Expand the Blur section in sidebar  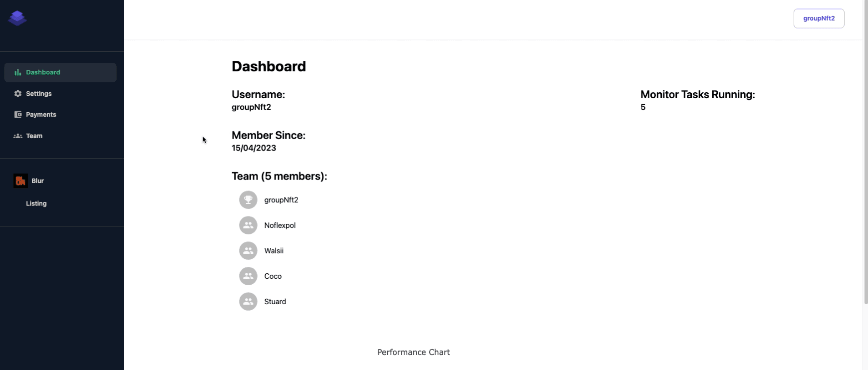click(x=60, y=181)
